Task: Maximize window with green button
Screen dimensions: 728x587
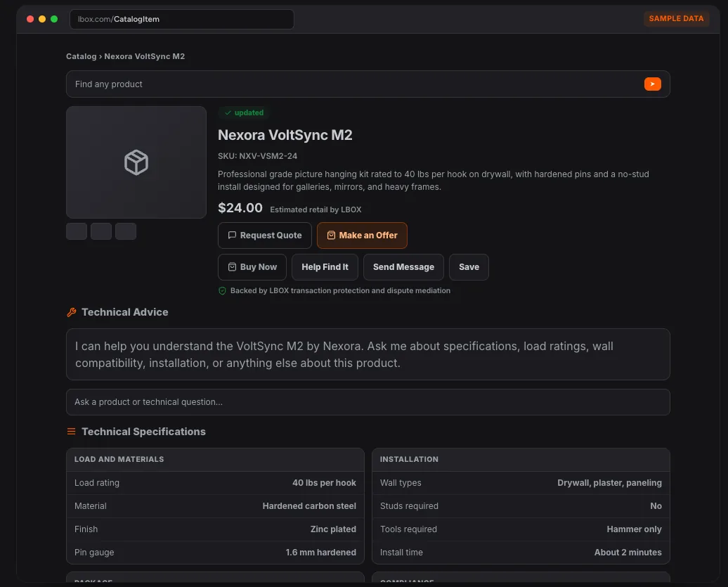Action: coord(54,19)
